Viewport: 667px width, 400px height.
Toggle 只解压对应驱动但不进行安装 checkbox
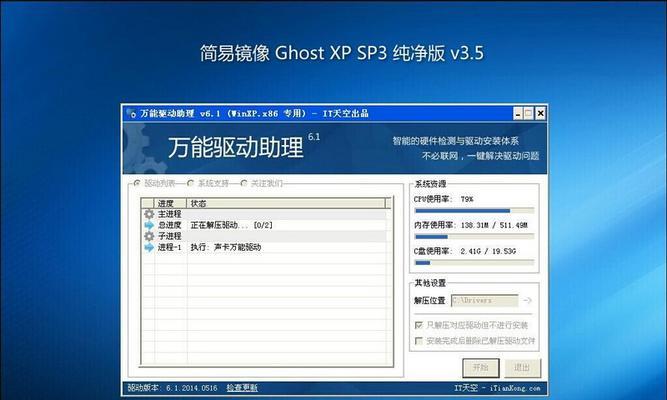(419, 325)
